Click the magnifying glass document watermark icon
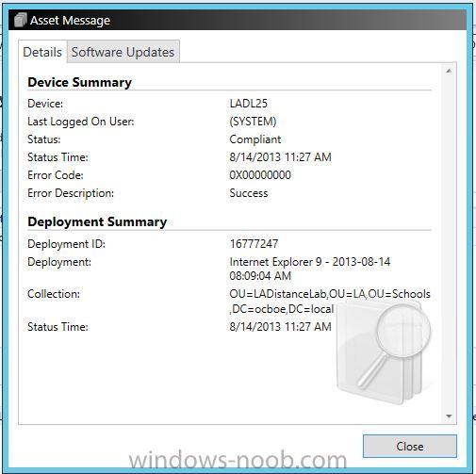The image size is (476, 474). point(384,352)
